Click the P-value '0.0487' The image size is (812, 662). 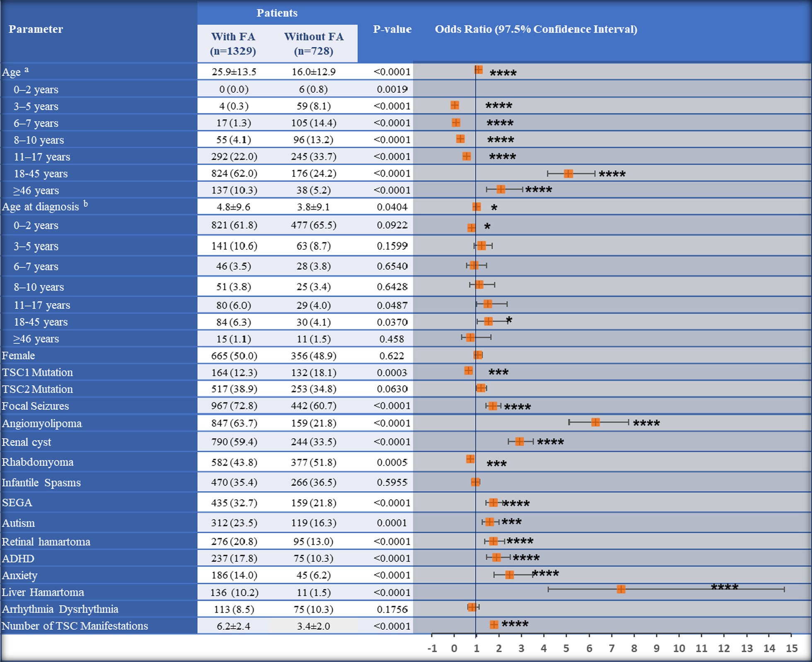(x=392, y=305)
